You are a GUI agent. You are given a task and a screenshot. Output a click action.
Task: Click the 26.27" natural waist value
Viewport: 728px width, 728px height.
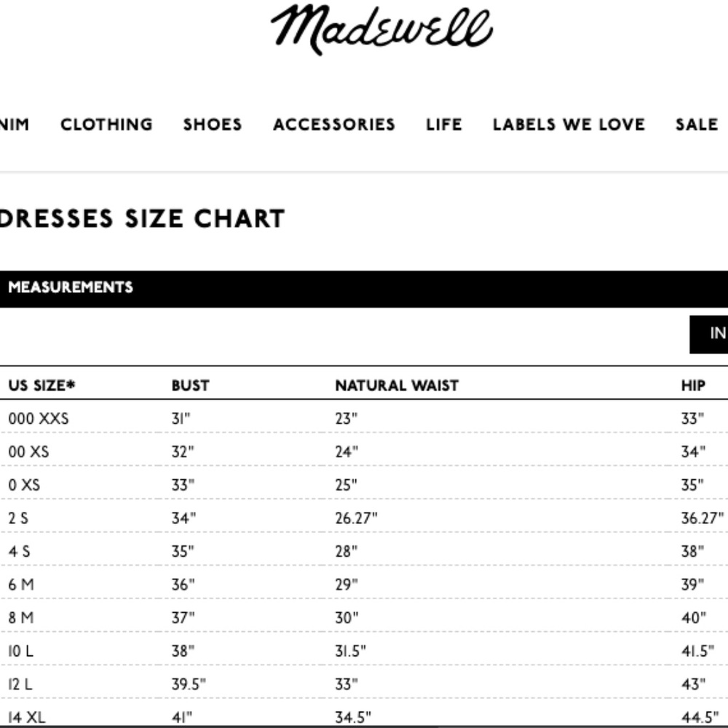coord(356,518)
